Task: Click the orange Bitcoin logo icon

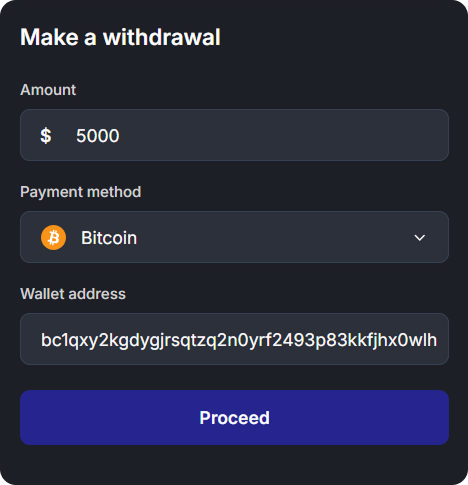Action: click(53, 238)
